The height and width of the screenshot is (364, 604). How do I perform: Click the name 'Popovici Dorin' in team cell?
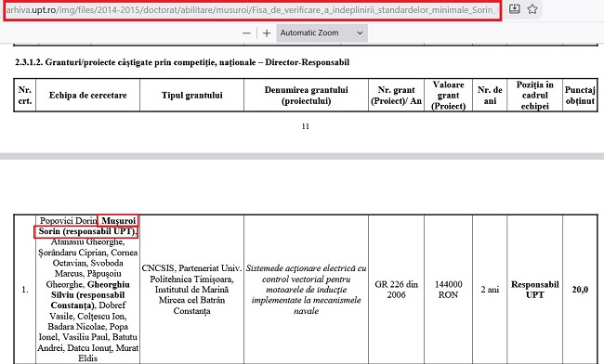[68, 220]
